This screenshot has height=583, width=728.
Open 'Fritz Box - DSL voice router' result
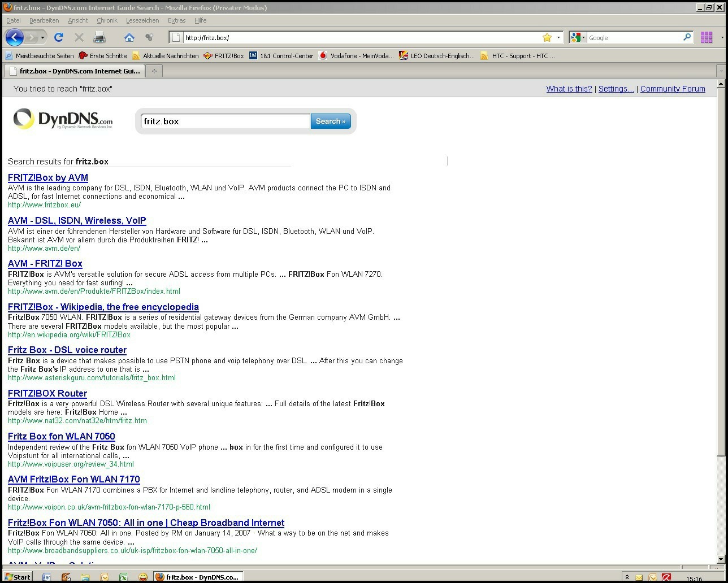point(67,350)
